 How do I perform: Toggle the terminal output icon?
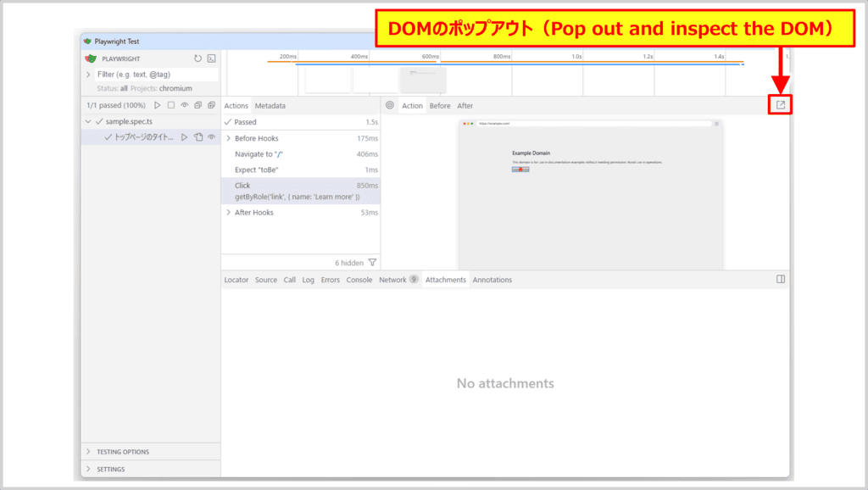(x=211, y=58)
